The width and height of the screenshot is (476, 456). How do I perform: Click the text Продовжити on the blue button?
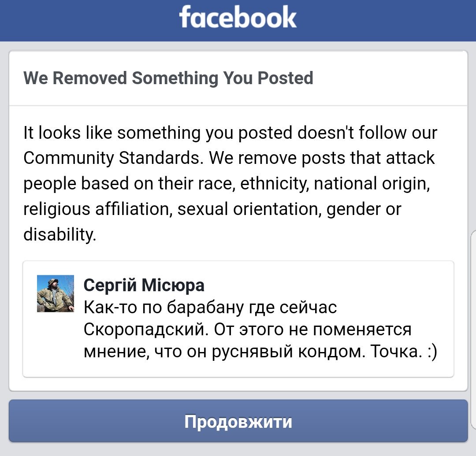[238, 421]
